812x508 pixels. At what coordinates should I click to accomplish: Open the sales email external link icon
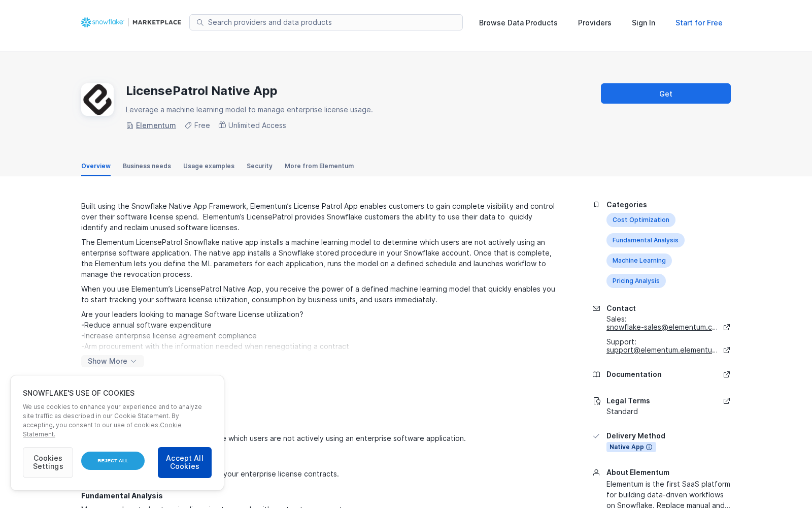pos(727,327)
